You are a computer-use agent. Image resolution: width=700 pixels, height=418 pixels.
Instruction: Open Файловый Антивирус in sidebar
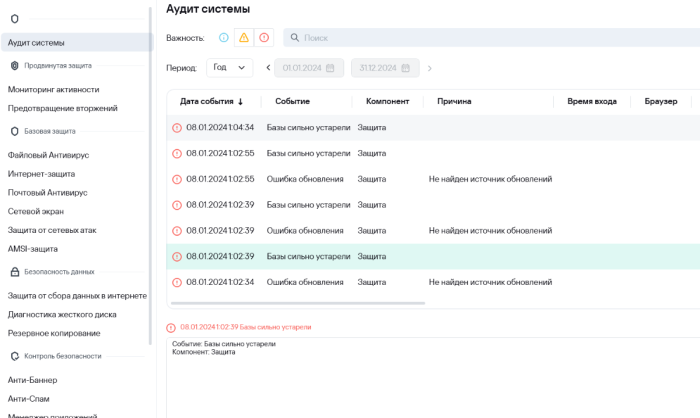pos(49,155)
